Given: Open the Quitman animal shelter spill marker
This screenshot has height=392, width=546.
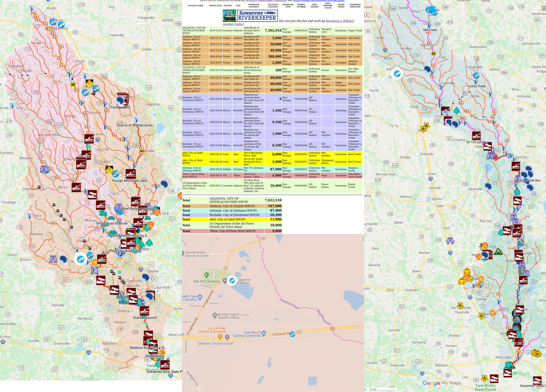Looking at the screenshot, I should tap(232, 280).
